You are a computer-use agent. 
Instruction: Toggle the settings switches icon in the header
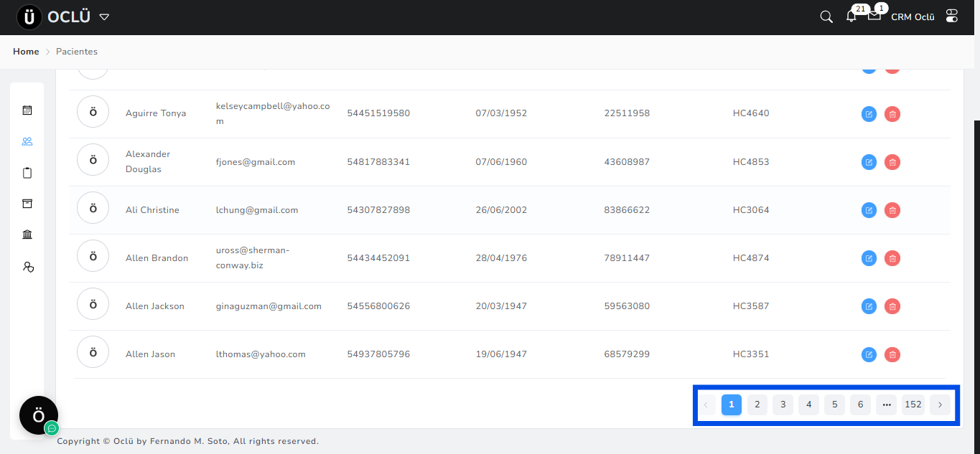click(952, 16)
